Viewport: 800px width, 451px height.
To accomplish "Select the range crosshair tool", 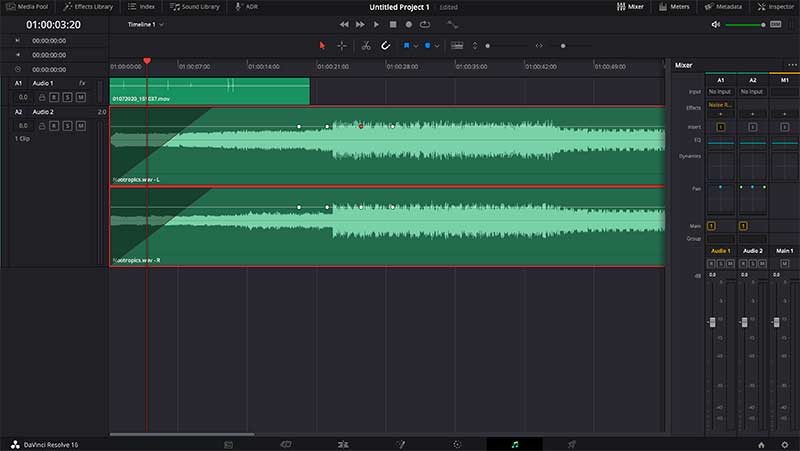I will (x=342, y=45).
